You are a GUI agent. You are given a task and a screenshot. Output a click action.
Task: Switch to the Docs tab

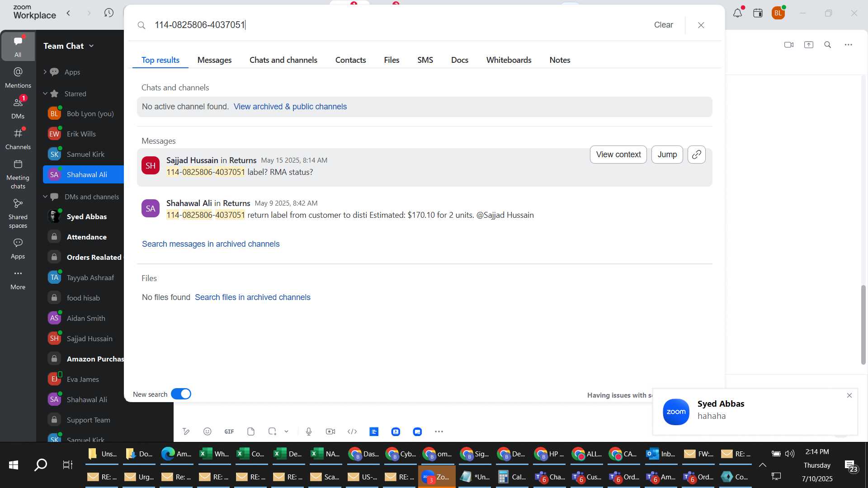coord(459,60)
